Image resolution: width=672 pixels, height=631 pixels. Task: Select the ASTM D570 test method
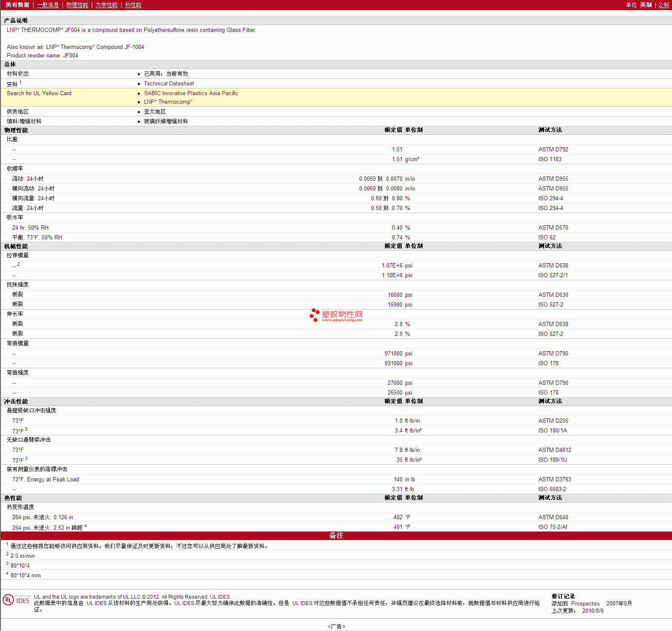[x=553, y=228]
